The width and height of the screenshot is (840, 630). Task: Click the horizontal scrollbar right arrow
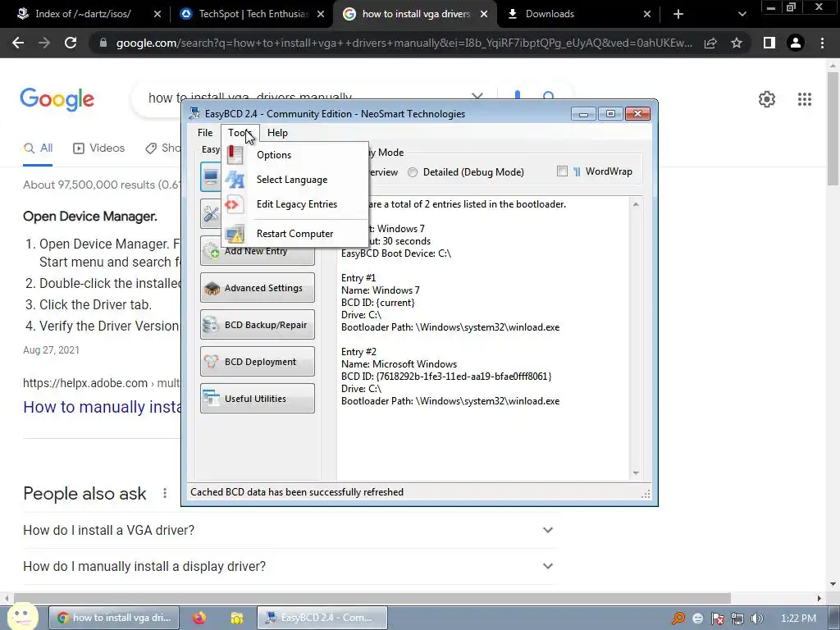coord(819,598)
